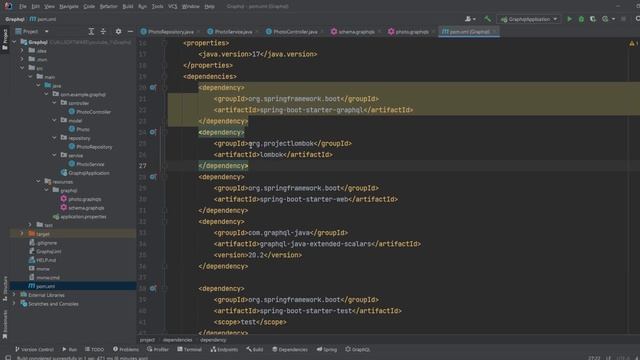The image size is (640, 360).
Task: Collapse the Graphql project root node
Action: (x=14, y=42)
